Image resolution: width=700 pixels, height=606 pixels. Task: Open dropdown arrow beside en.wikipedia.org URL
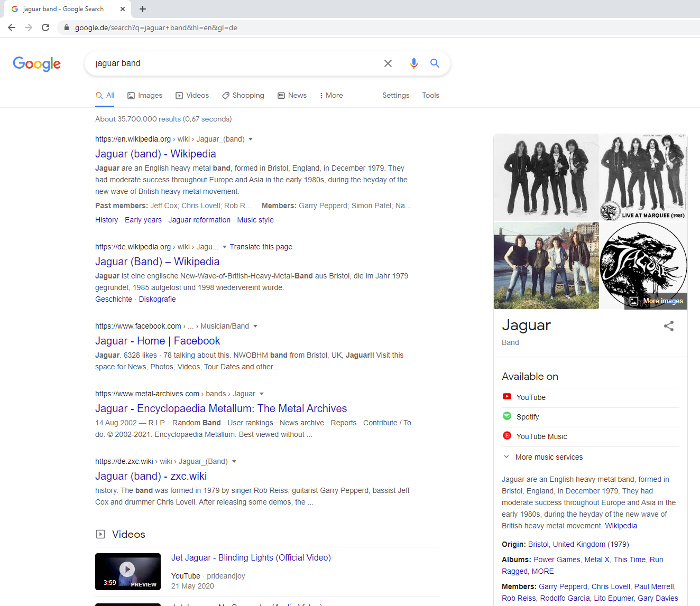click(251, 139)
